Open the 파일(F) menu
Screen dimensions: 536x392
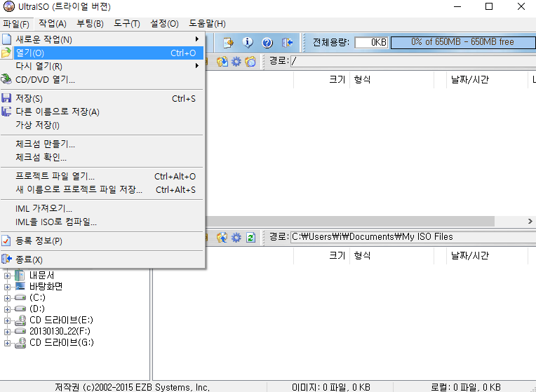[x=16, y=24]
